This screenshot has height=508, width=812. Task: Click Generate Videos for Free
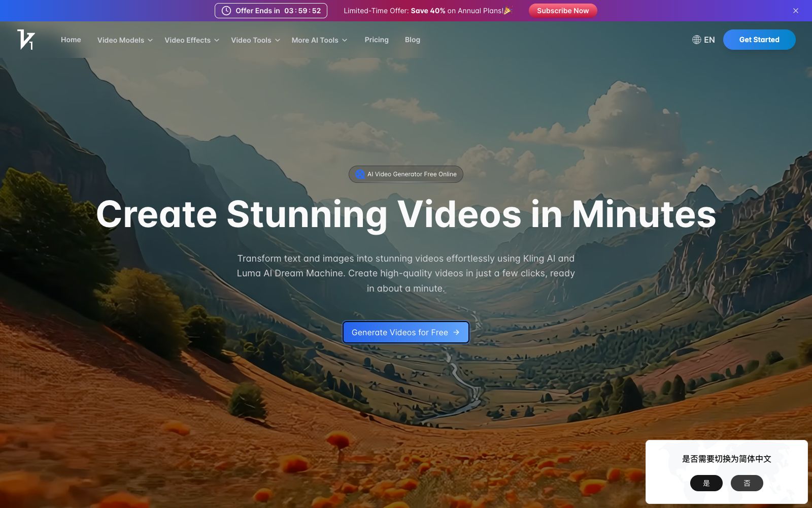[x=406, y=332]
